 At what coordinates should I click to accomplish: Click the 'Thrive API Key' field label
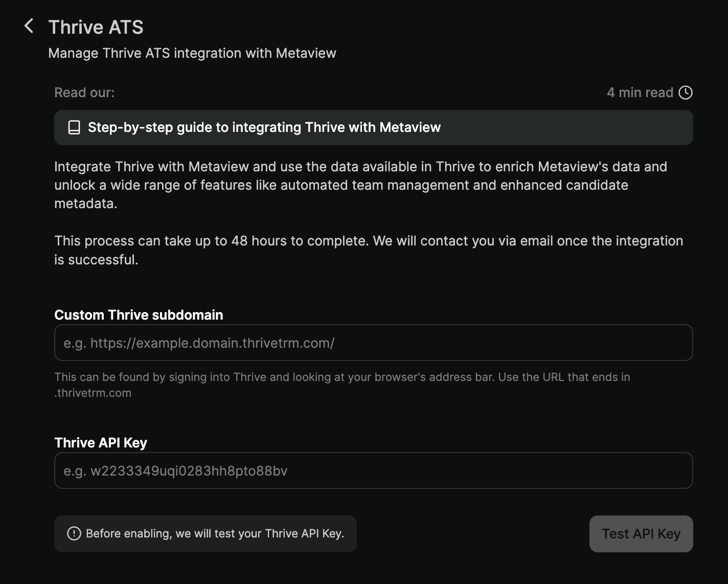click(101, 443)
